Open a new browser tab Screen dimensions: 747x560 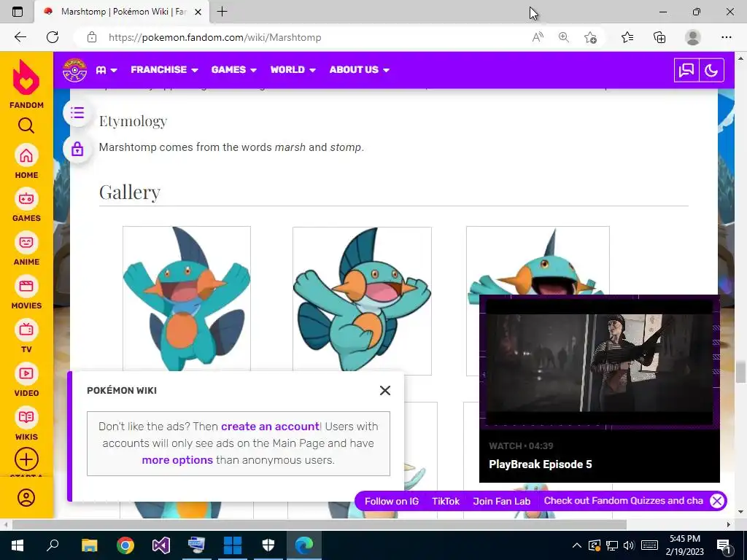222,12
